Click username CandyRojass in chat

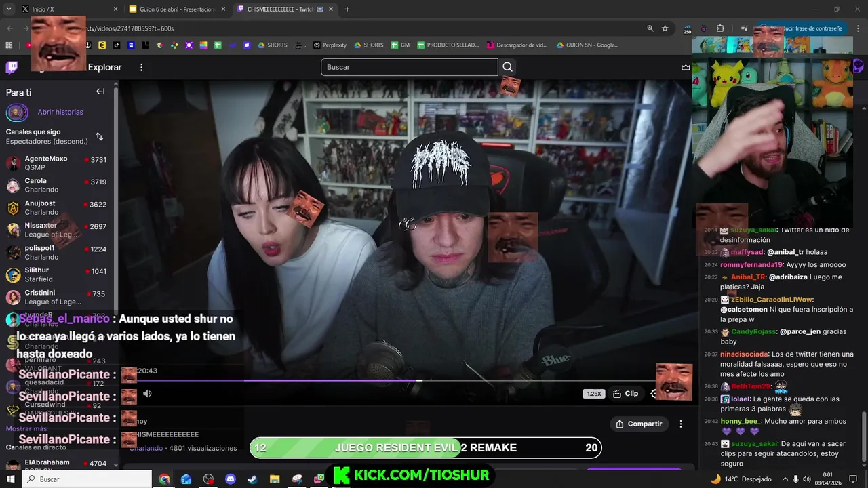[753, 331]
